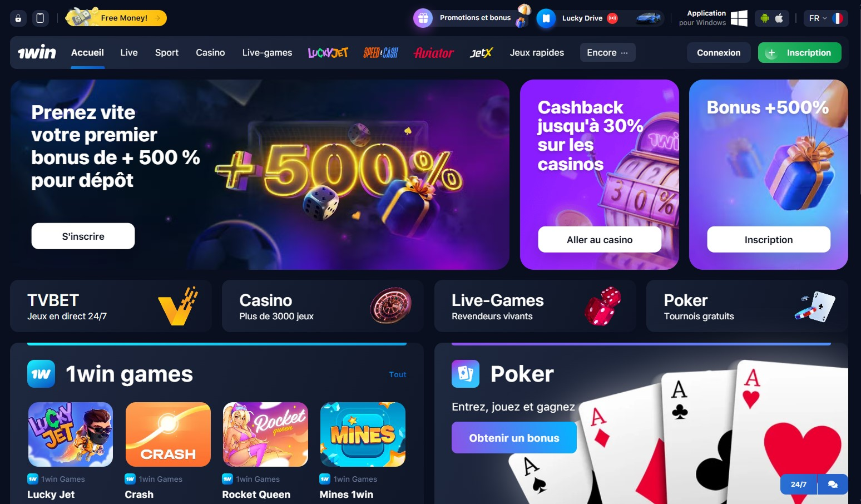Click the Connexion button

pyautogui.click(x=719, y=53)
